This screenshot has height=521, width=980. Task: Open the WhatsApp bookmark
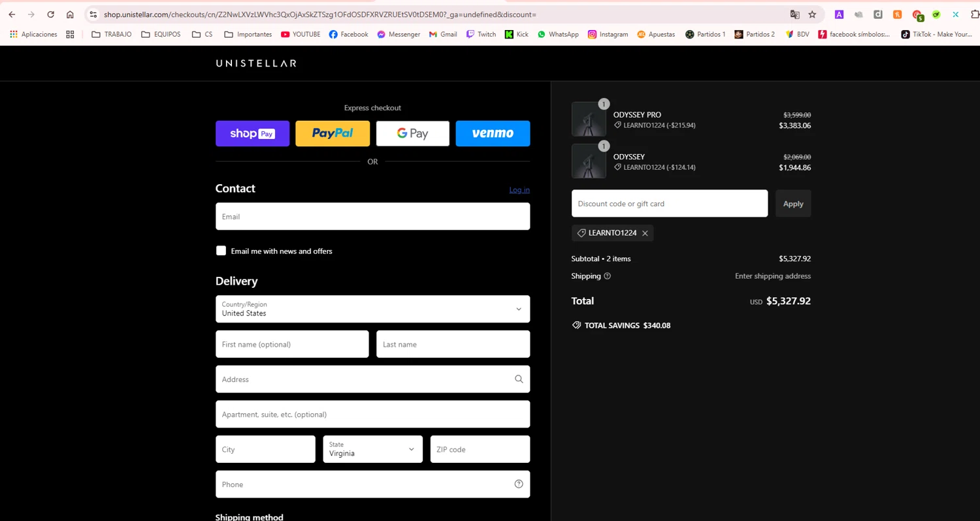(558, 34)
